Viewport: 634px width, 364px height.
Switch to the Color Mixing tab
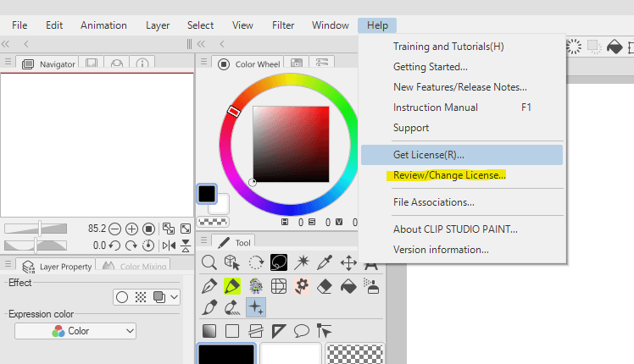[x=136, y=267]
